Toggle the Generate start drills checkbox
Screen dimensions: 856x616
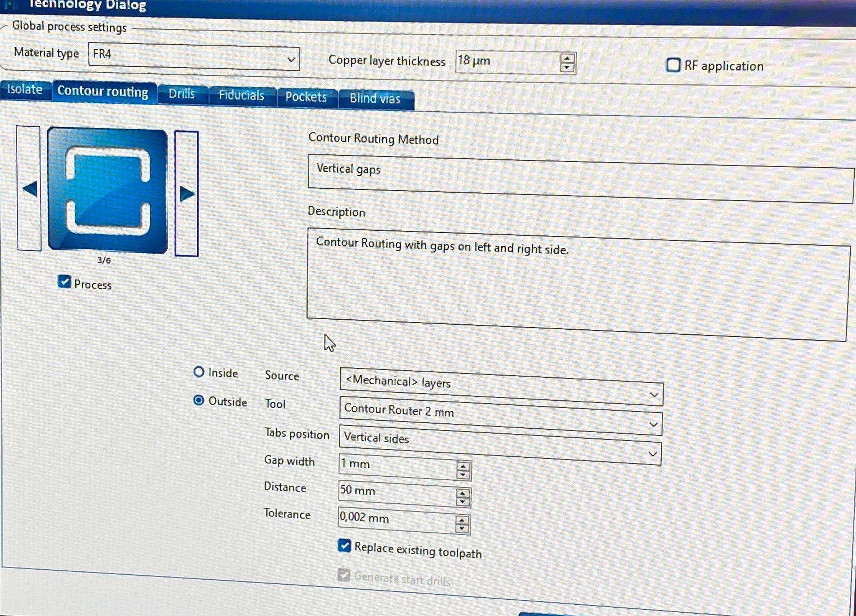344,575
